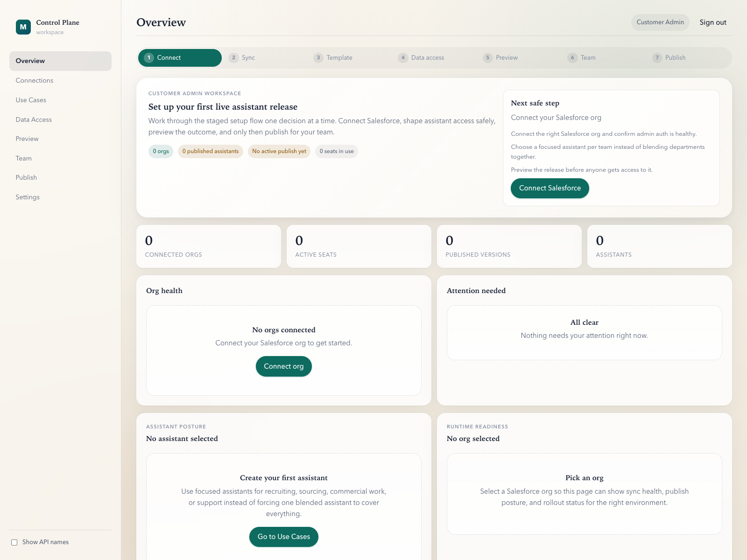The image size is (747, 560).
Task: Select Data Access in the sidebar
Action: pyautogui.click(x=33, y=119)
